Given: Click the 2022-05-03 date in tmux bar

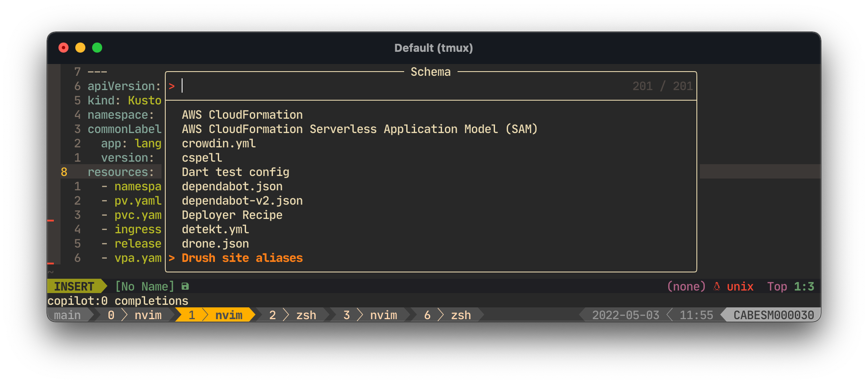Looking at the screenshot, I should (x=626, y=315).
